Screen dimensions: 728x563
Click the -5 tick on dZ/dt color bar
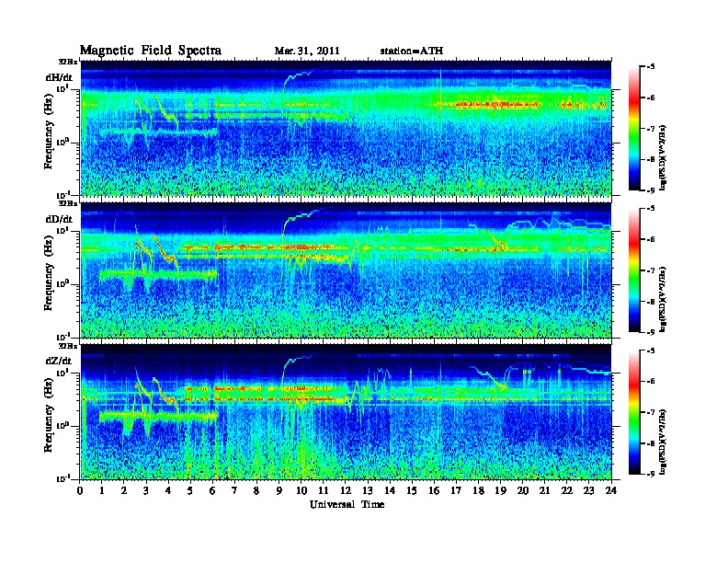(x=651, y=350)
